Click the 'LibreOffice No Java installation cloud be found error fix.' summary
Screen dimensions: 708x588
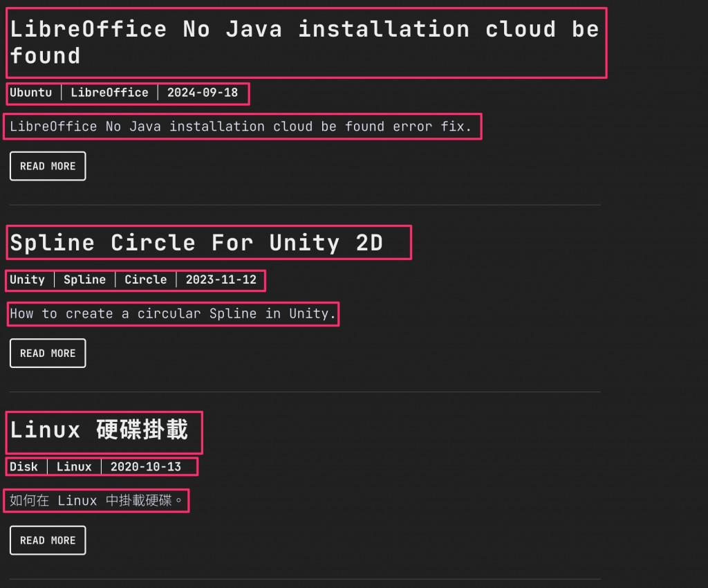click(x=241, y=127)
